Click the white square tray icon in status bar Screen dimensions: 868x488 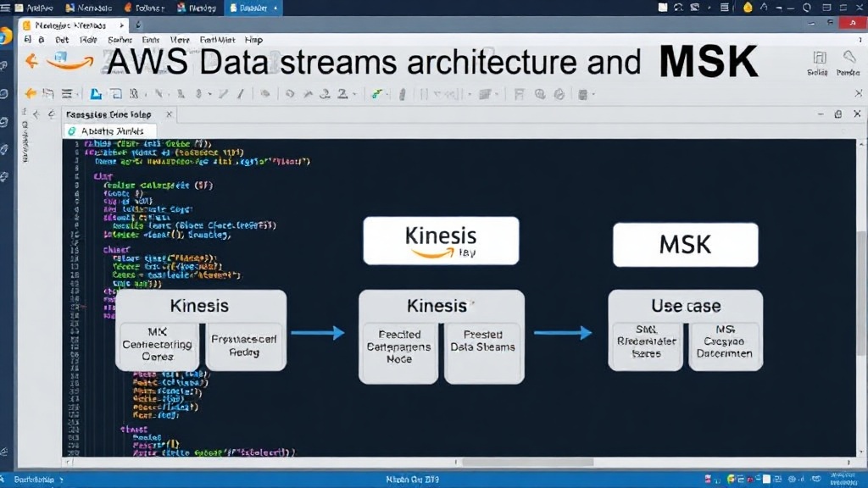pos(766,480)
